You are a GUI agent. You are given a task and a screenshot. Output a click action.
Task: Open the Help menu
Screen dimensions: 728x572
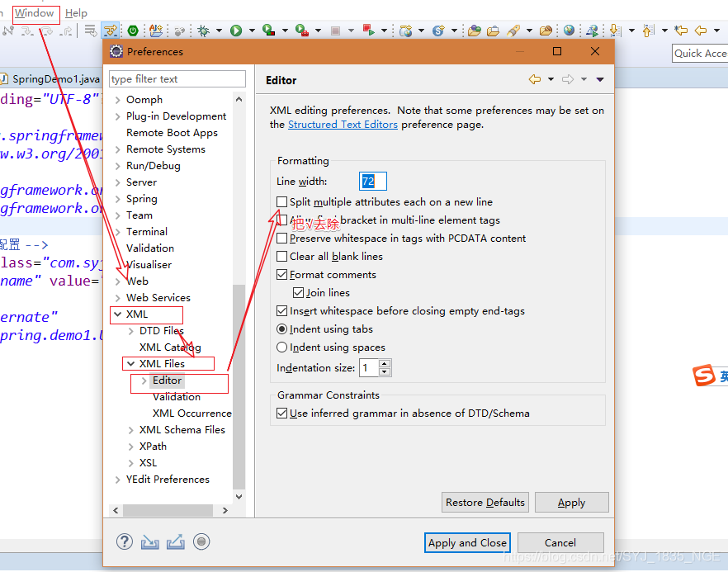(76, 13)
